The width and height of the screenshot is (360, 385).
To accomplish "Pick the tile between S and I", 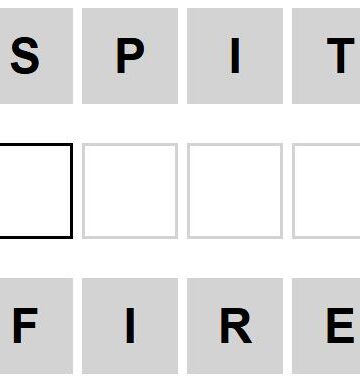I will click(x=130, y=56).
